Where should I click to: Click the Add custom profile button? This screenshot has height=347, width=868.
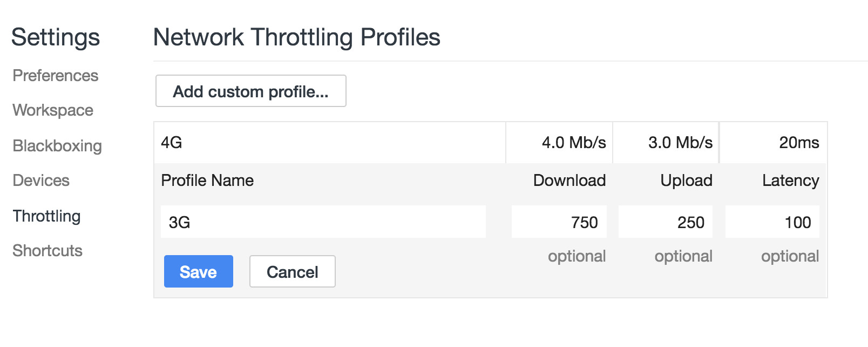pyautogui.click(x=250, y=91)
